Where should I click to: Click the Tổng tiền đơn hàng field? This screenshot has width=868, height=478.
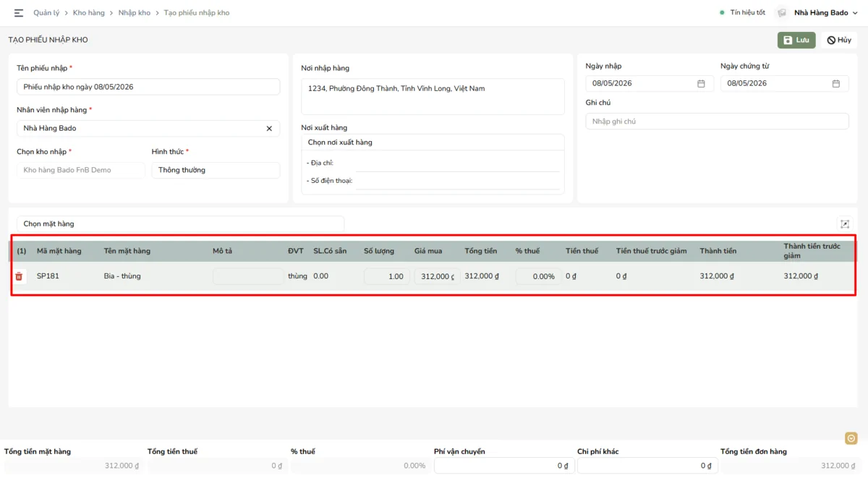pos(791,466)
